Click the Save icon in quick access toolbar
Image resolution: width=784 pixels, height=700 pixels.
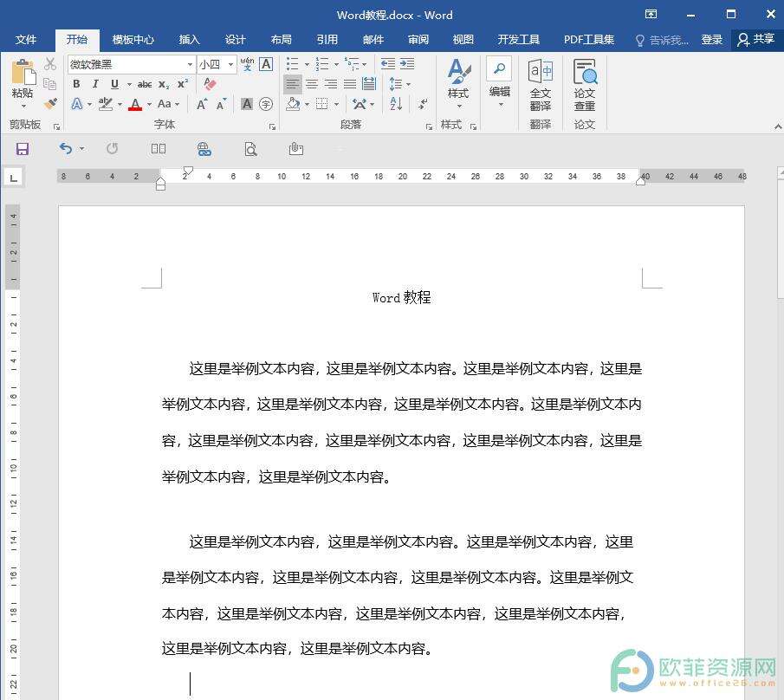pos(23,149)
